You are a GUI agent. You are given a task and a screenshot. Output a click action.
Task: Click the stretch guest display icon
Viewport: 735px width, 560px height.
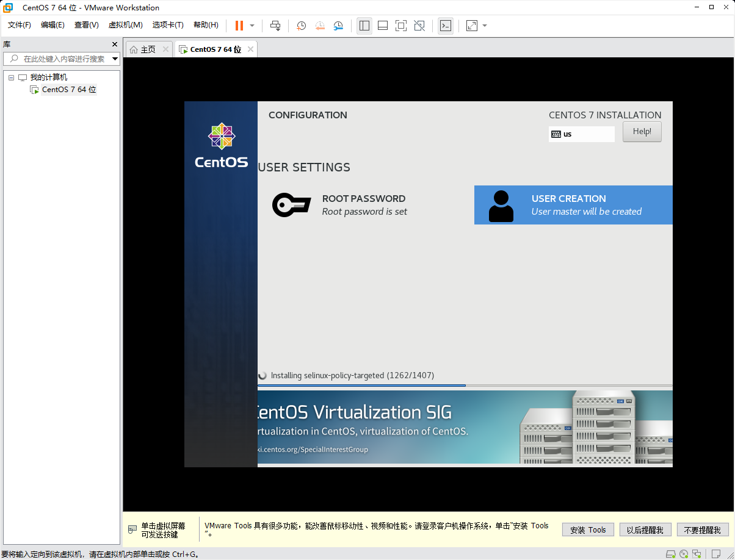click(472, 26)
